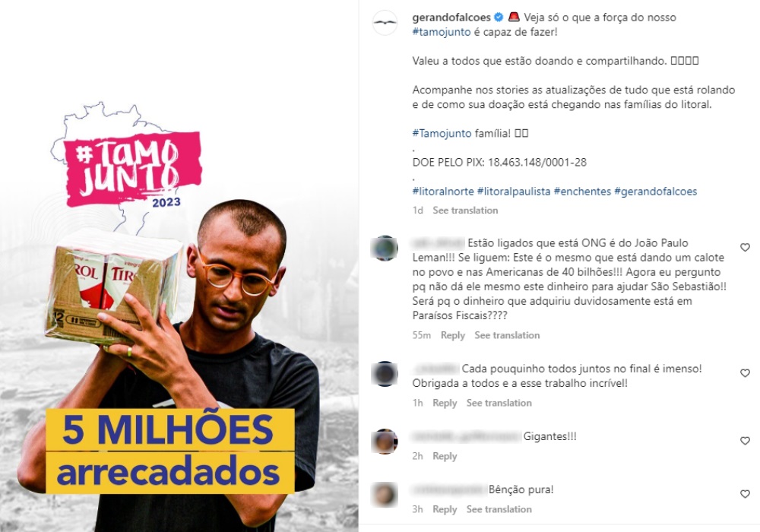Image resolution: width=760 pixels, height=532 pixels.
Task: Open the gerandofalcoes username link
Action: 451,17
